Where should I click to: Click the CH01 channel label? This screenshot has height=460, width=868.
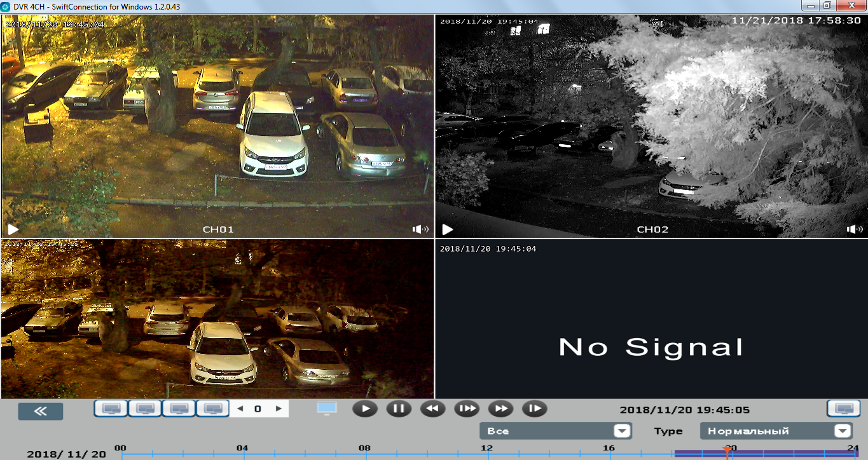tap(218, 229)
